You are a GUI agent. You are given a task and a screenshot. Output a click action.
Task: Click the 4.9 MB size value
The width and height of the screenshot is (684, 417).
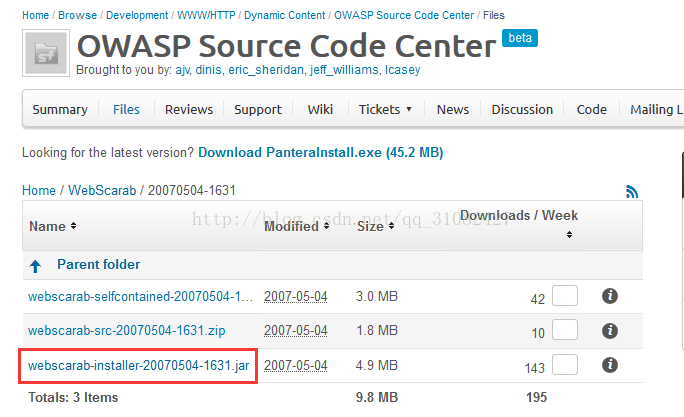377,365
